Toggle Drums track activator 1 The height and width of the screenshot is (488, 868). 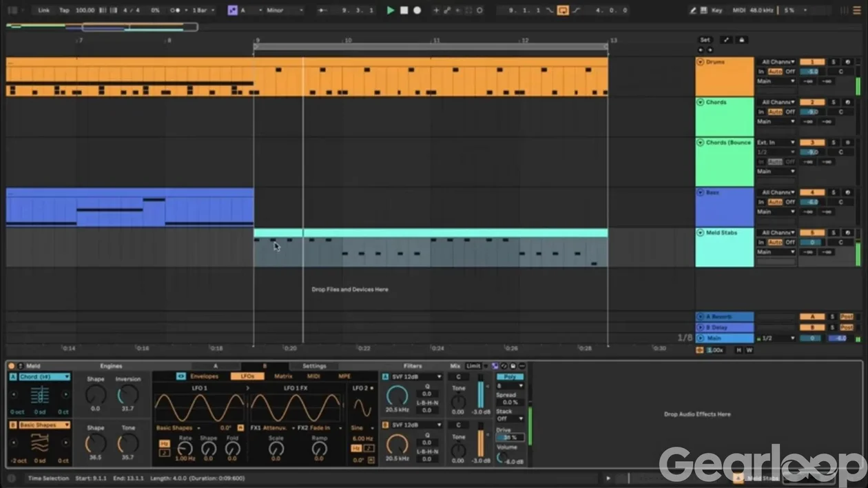(x=812, y=62)
